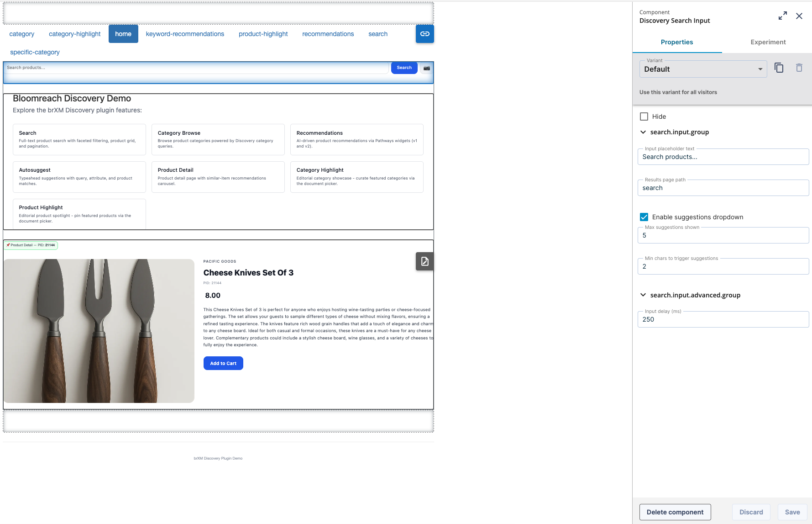Select the home menu item
This screenshot has width=812, height=524.
click(x=123, y=34)
